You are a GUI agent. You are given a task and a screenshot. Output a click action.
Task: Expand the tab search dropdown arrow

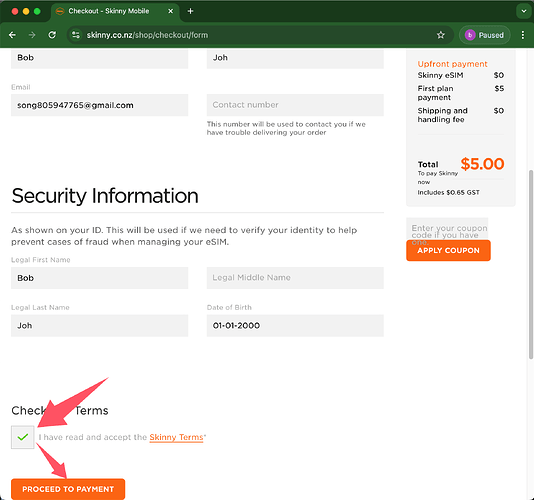click(523, 11)
